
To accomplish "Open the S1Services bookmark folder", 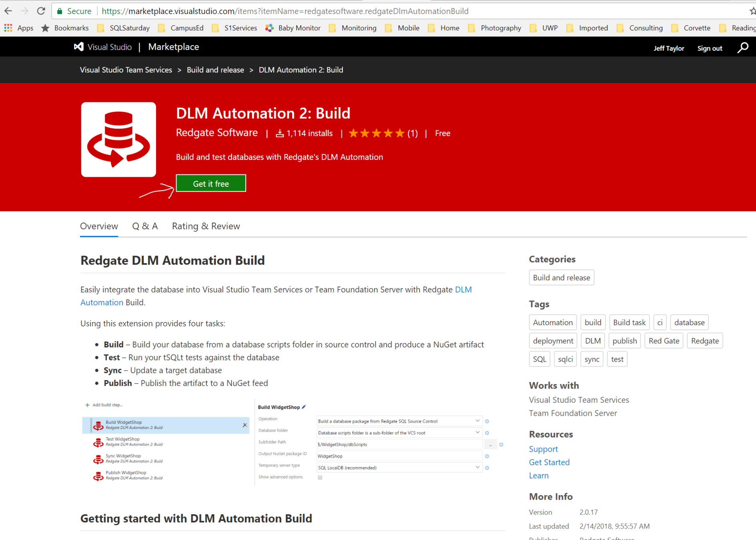I will click(234, 28).
